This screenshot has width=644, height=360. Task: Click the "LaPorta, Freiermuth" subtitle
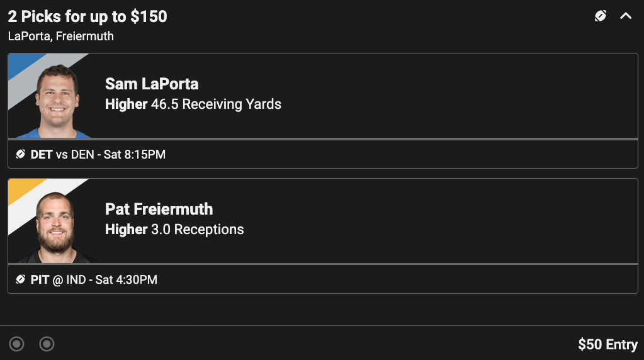point(61,36)
